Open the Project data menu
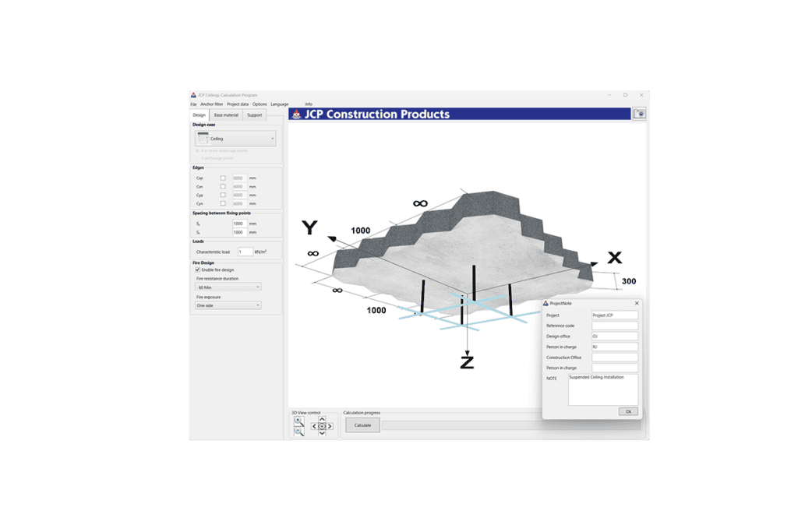 point(238,104)
